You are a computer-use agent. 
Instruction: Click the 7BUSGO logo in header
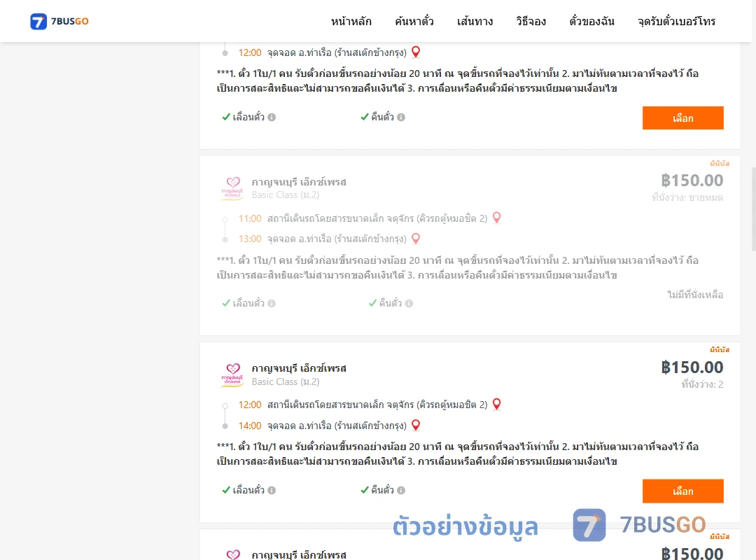tap(59, 21)
